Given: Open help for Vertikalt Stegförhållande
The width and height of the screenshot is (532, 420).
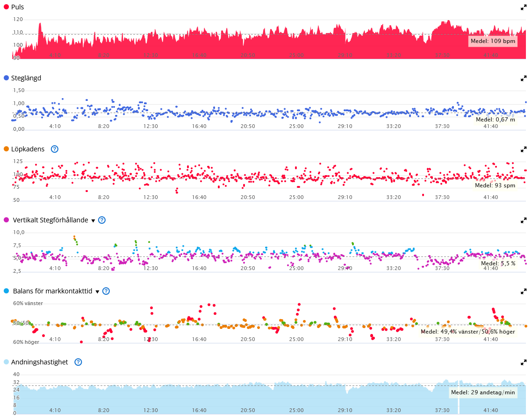Looking at the screenshot, I should (x=102, y=220).
